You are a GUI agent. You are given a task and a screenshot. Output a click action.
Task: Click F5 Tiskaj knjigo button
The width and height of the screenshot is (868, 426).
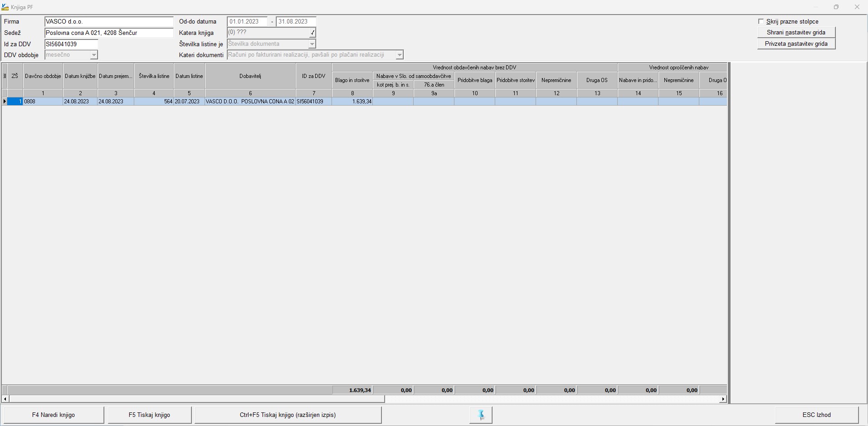149,415
